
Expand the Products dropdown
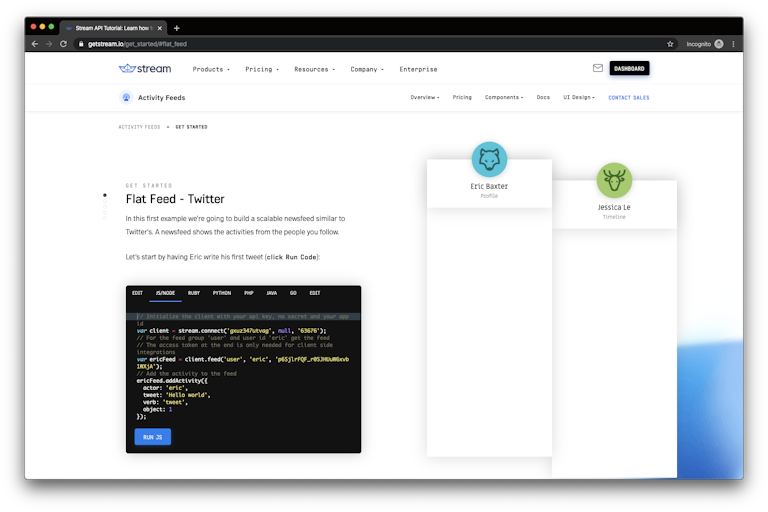coord(211,69)
